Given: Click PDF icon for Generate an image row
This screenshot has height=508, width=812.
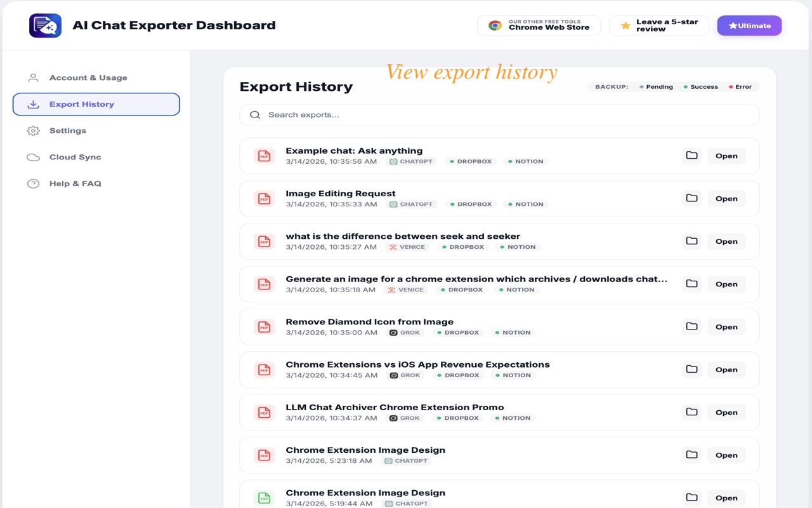Looking at the screenshot, I should click(264, 284).
